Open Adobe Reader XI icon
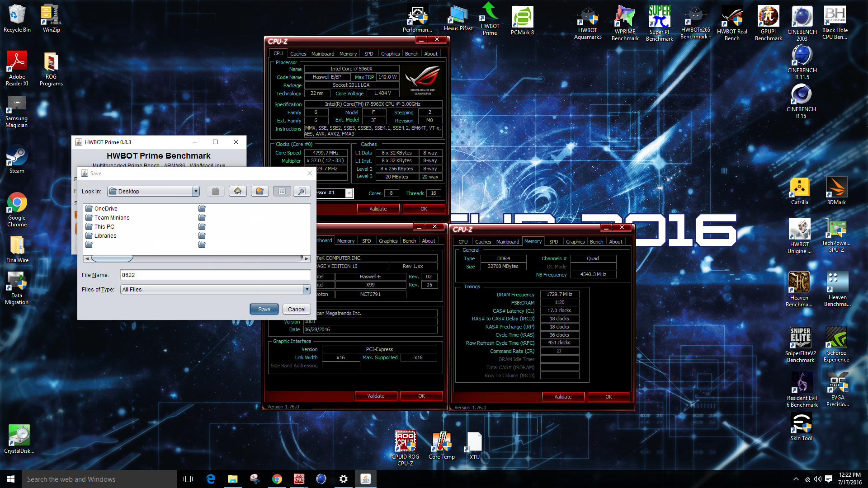Screen dimensions: 868x488 point(17,69)
